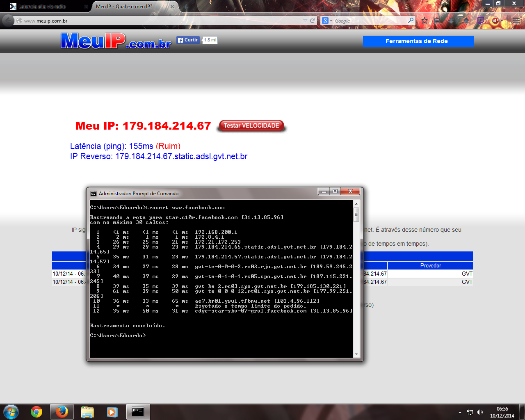Focus the Google search box
The image size is (525, 420).
(370, 21)
